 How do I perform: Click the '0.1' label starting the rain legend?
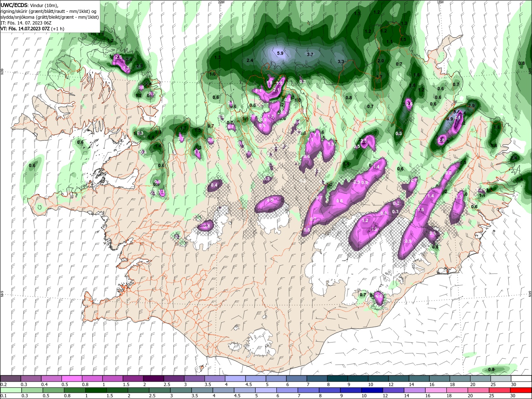(3, 396)
